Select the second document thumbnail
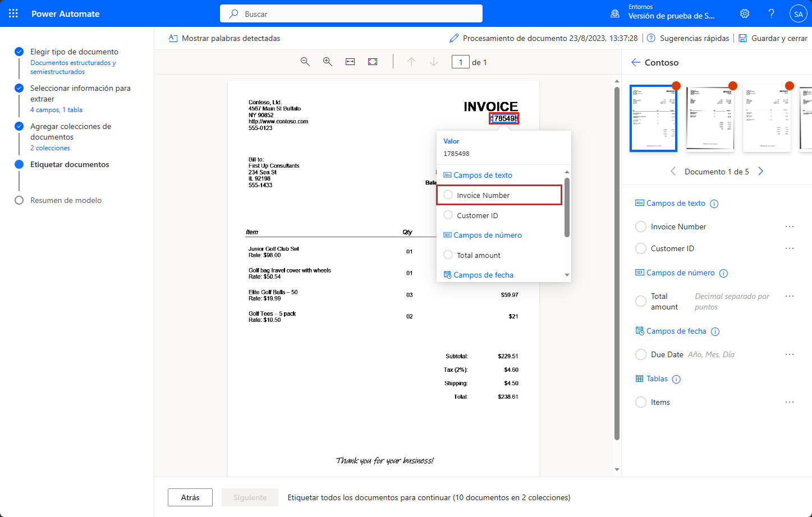 pyautogui.click(x=710, y=118)
